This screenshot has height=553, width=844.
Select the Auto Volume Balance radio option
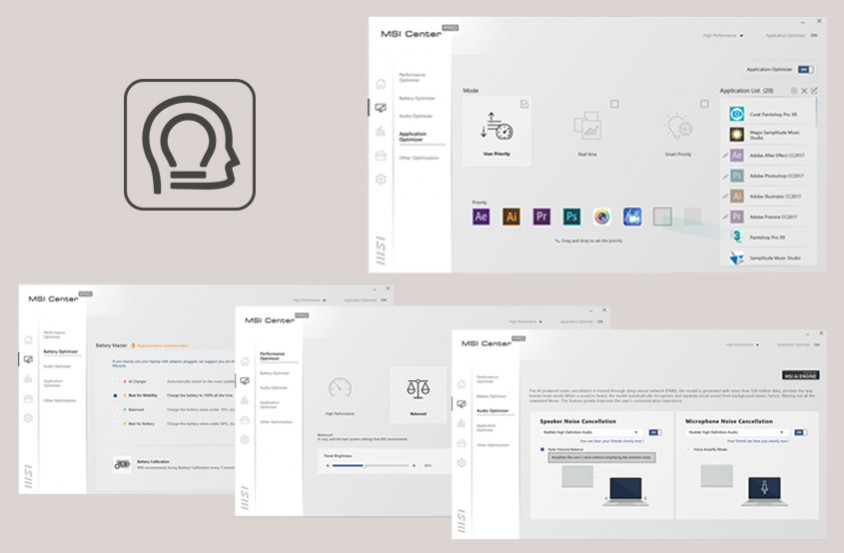542,449
